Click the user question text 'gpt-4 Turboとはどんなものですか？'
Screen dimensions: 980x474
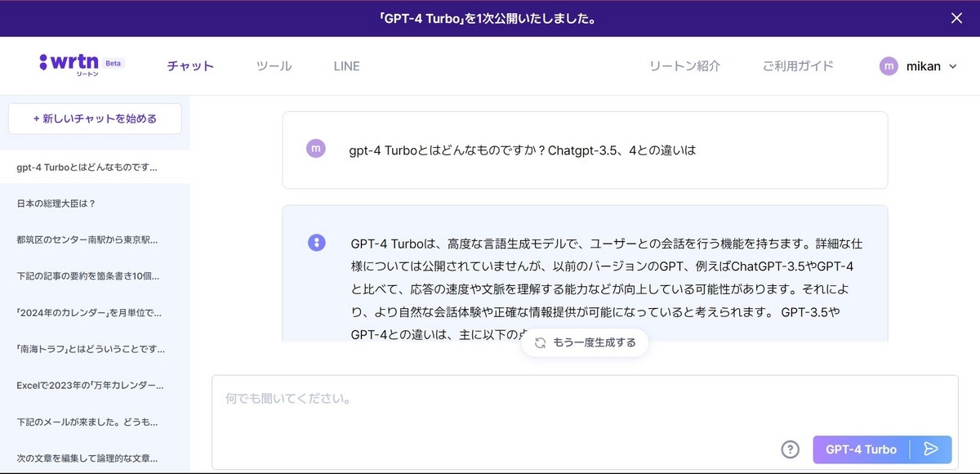point(448,150)
